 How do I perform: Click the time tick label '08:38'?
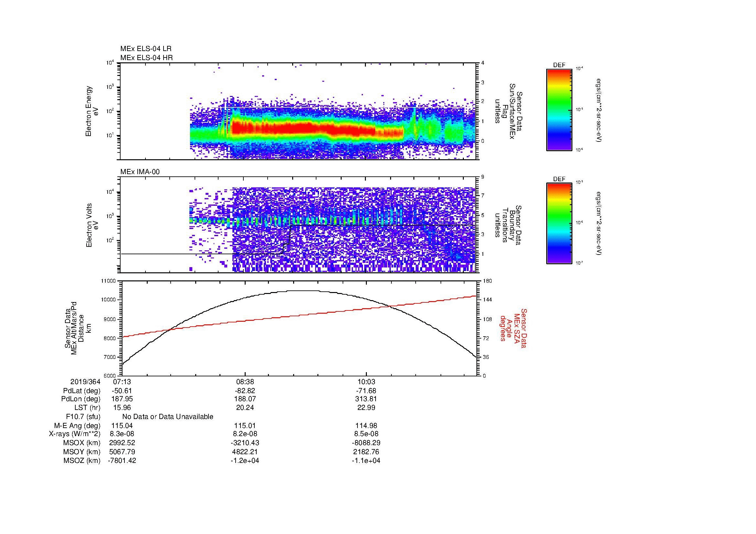tap(245, 382)
